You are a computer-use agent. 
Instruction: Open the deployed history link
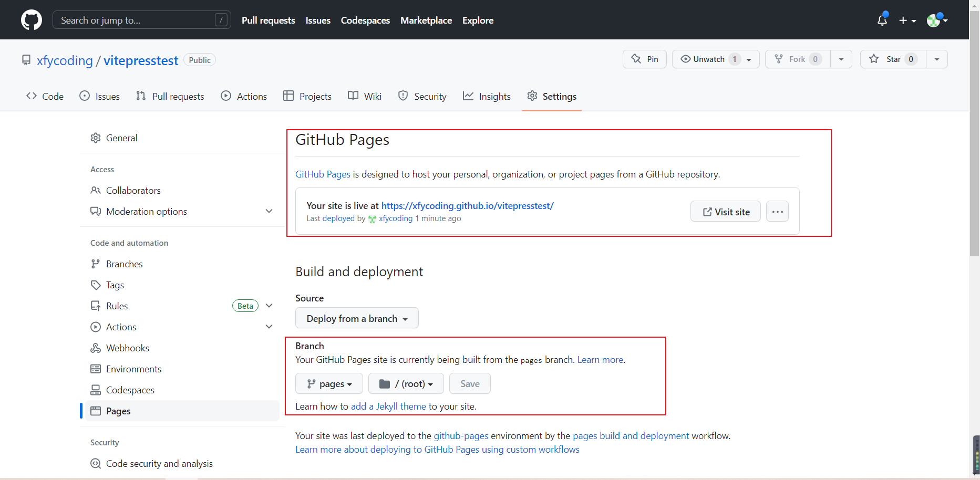click(x=338, y=218)
